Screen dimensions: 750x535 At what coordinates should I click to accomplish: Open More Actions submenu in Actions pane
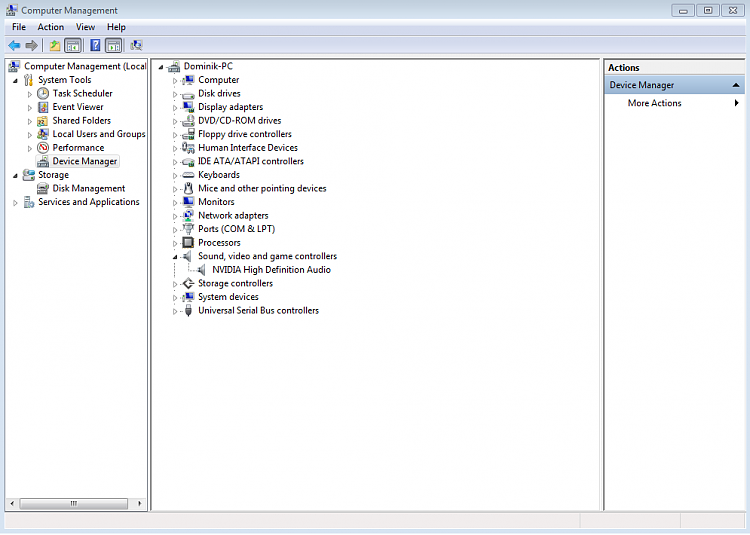pos(674,103)
